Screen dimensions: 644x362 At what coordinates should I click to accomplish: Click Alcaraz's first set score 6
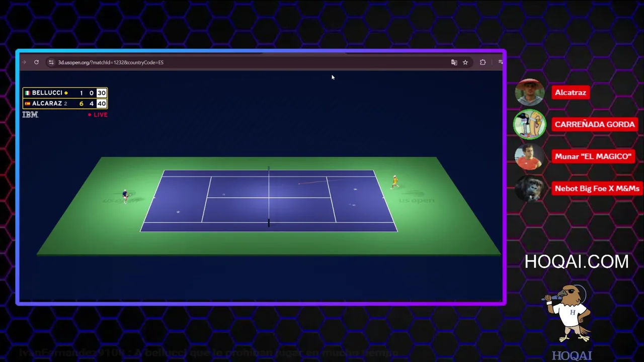[82, 104]
